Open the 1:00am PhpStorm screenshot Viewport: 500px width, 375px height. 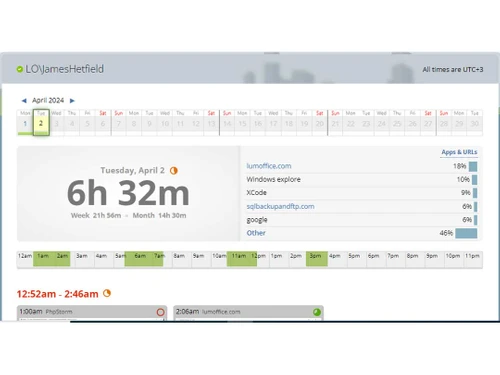(92, 313)
